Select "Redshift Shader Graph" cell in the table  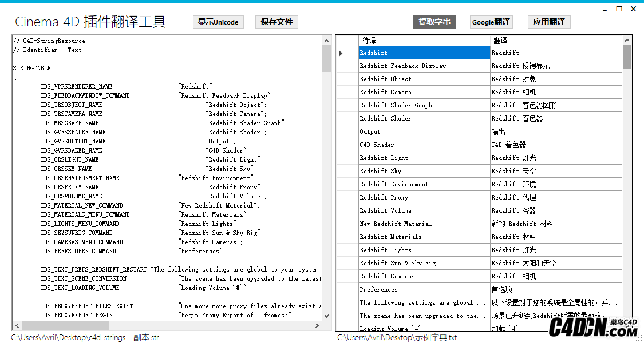425,105
